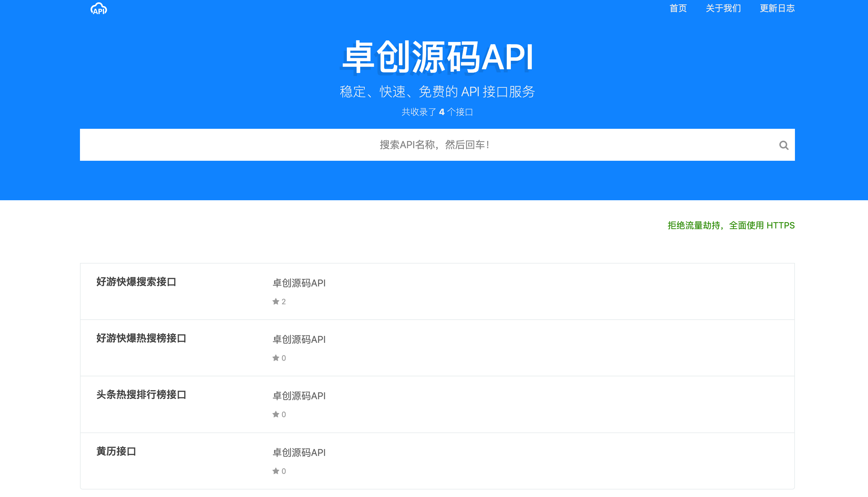
Task: Click 卓创源码API description in 好游快爆搜索接口 row
Action: [x=299, y=283]
